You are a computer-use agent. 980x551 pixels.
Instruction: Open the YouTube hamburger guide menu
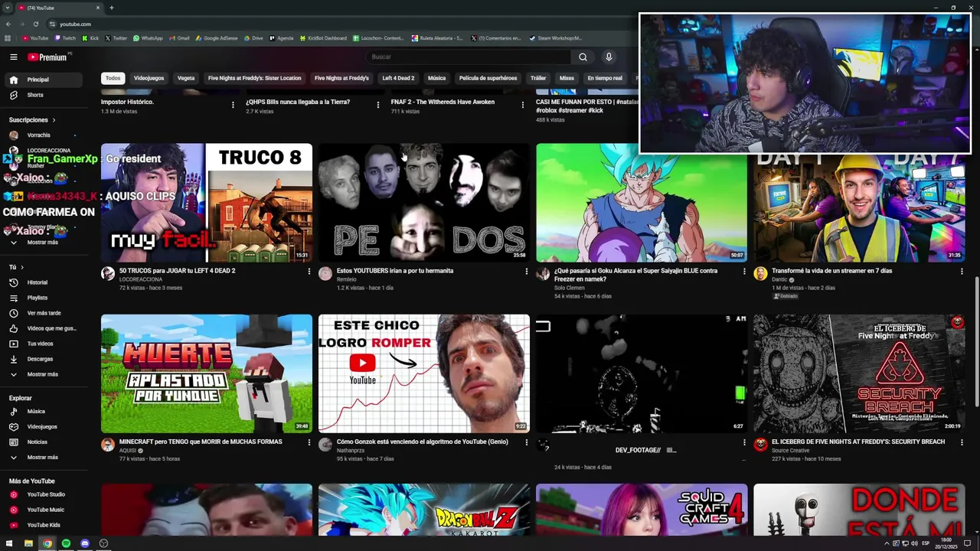[13, 57]
